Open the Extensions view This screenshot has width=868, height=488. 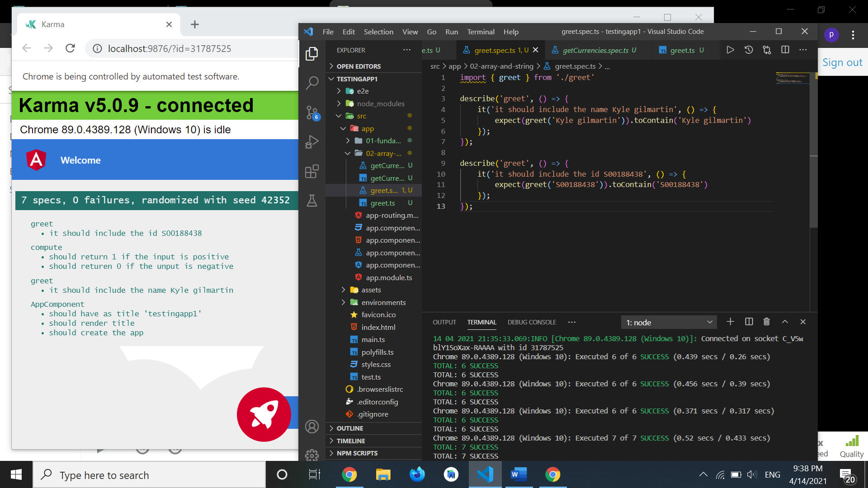pyautogui.click(x=311, y=171)
